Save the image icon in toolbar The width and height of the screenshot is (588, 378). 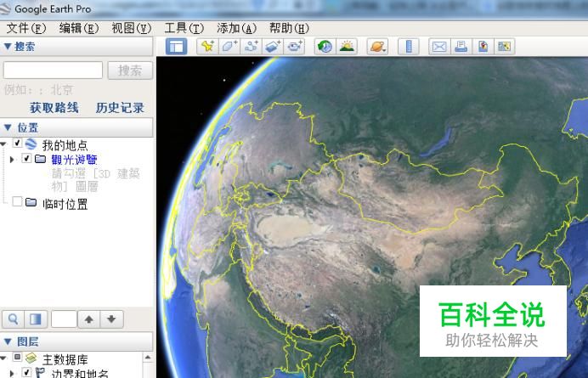(x=483, y=47)
